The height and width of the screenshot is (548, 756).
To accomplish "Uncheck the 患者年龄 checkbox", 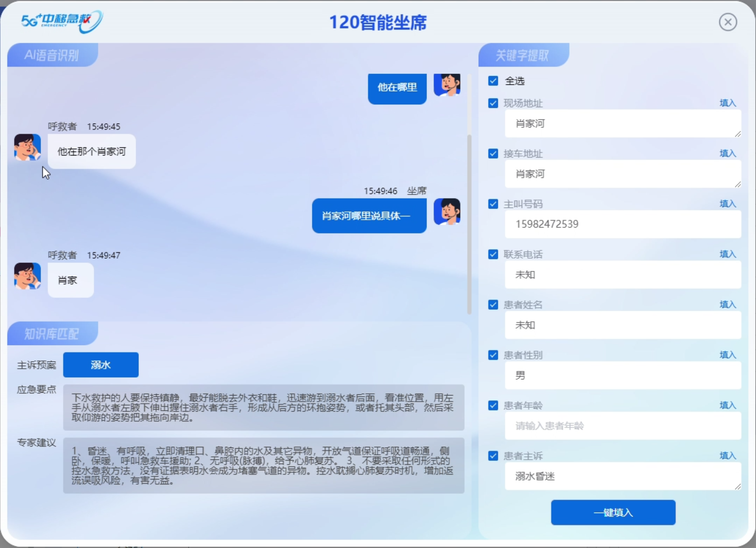I will tap(493, 405).
